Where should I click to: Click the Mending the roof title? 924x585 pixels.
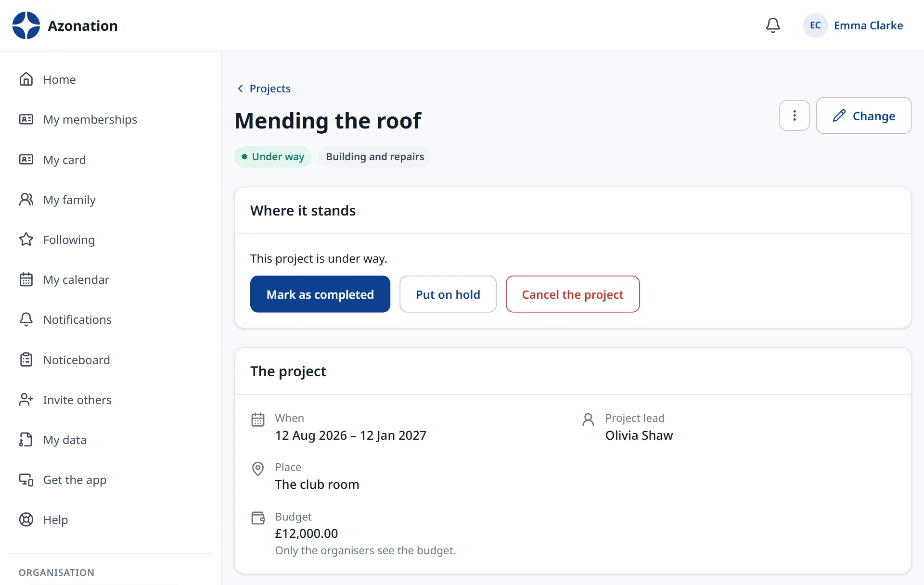coord(328,120)
